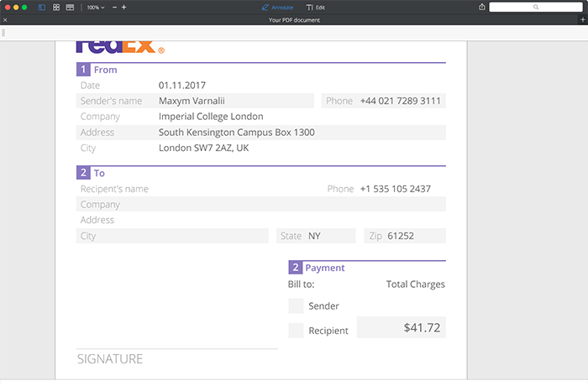The image size is (588, 386).
Task: Switch to the two-page split view
Action: [x=70, y=8]
